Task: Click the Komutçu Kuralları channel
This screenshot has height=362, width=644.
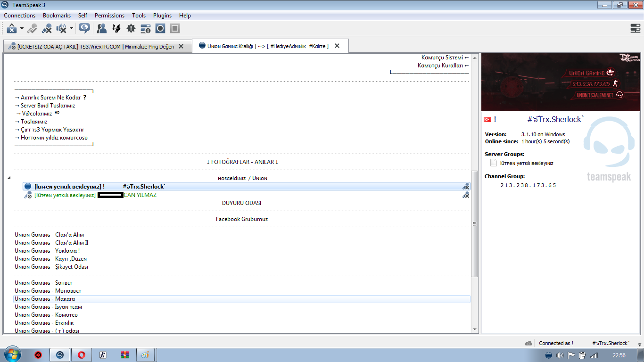Action: click(x=443, y=66)
